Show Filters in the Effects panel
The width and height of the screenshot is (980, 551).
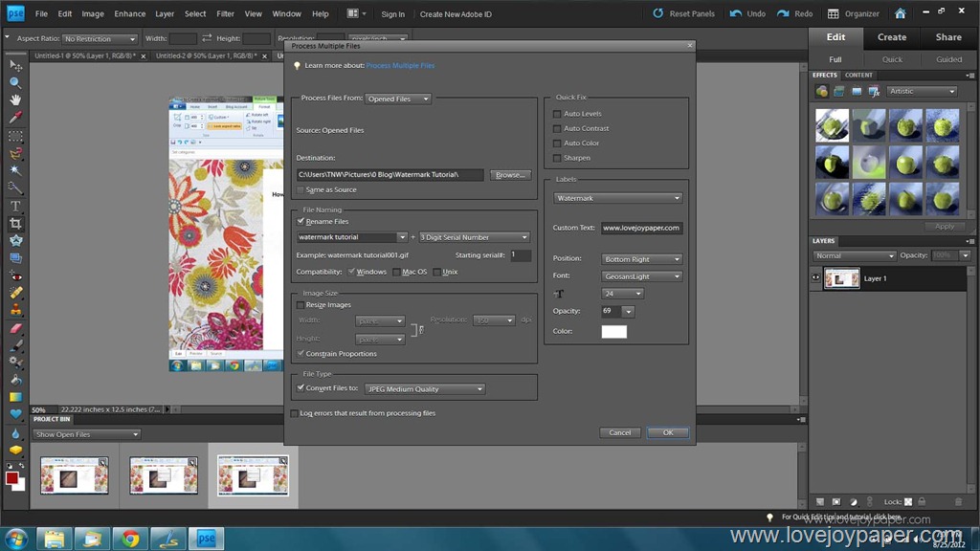click(822, 91)
